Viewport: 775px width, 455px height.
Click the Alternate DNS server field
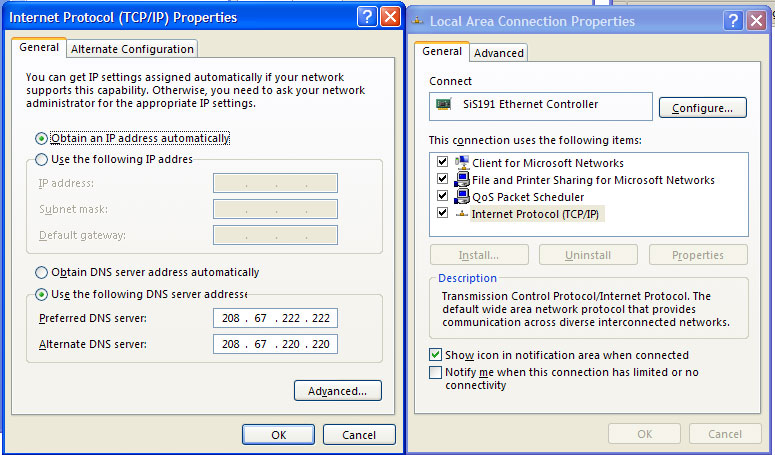click(x=275, y=344)
